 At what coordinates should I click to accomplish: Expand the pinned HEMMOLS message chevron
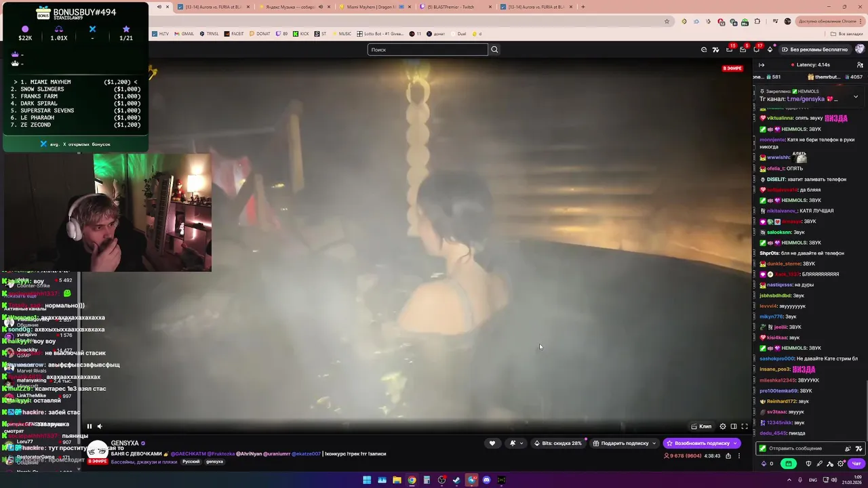(x=856, y=97)
